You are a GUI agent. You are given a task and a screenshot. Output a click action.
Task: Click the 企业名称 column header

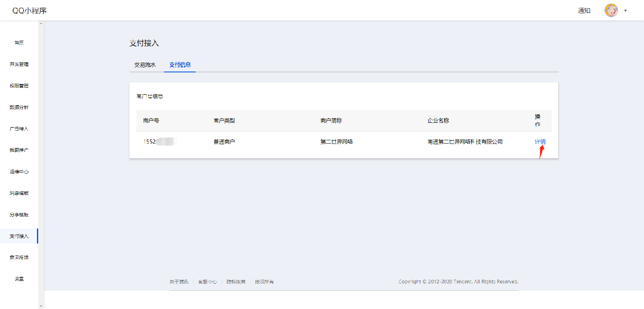[x=438, y=120]
